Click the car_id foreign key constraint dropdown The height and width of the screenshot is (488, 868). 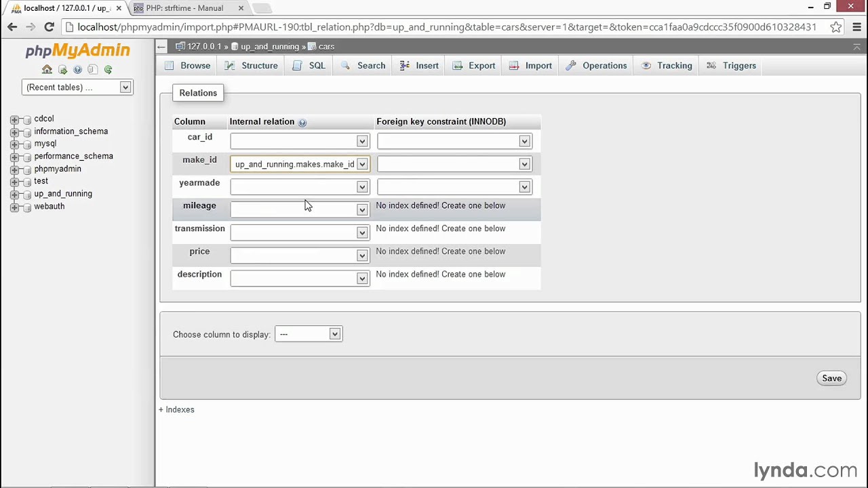[x=524, y=141]
